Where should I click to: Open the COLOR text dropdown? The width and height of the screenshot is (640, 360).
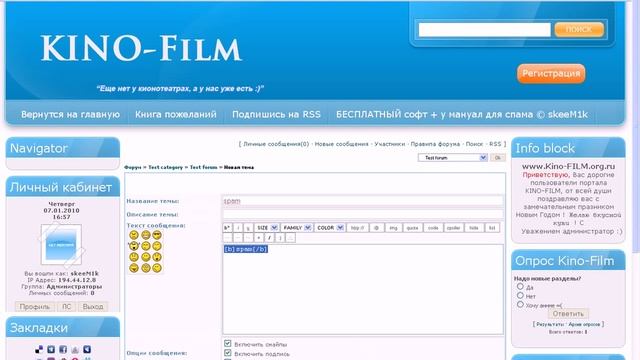329,228
